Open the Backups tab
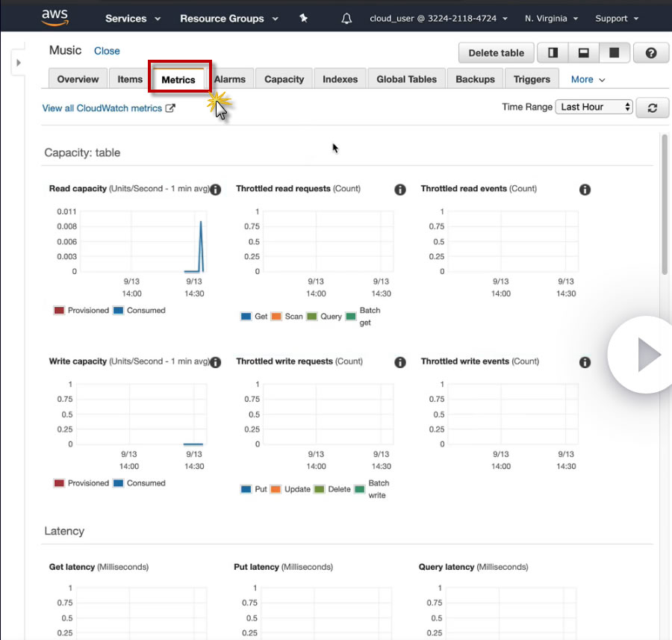672x640 pixels. click(475, 79)
